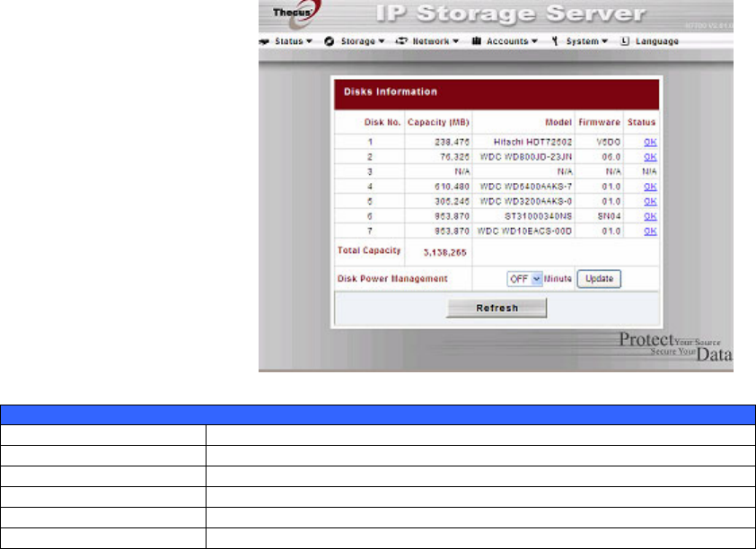The height and width of the screenshot is (549, 756).
Task: Select the WDC WD3200AAKS-0 model cell
Action: (x=526, y=202)
